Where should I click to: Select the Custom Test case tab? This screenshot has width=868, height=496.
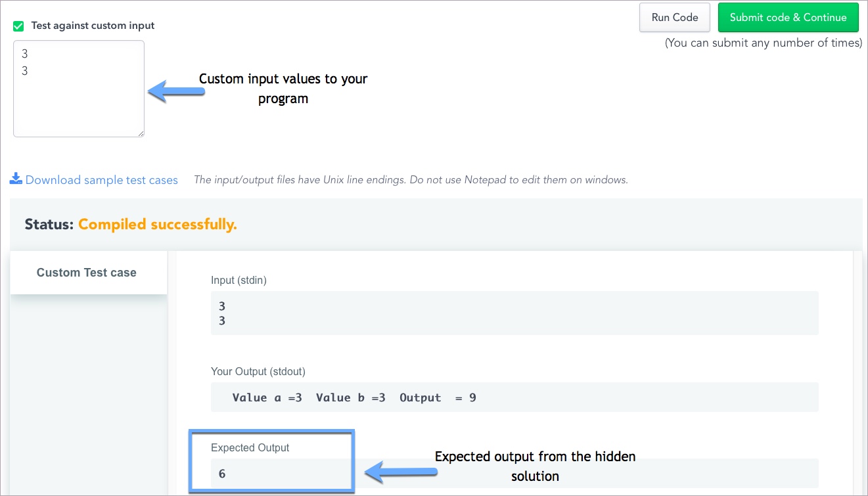click(x=87, y=273)
